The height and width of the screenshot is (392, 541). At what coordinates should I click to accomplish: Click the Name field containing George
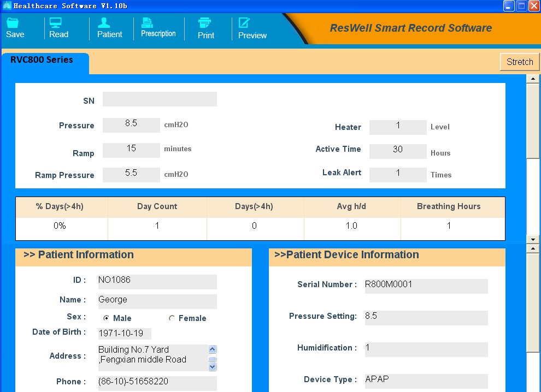[x=157, y=301]
